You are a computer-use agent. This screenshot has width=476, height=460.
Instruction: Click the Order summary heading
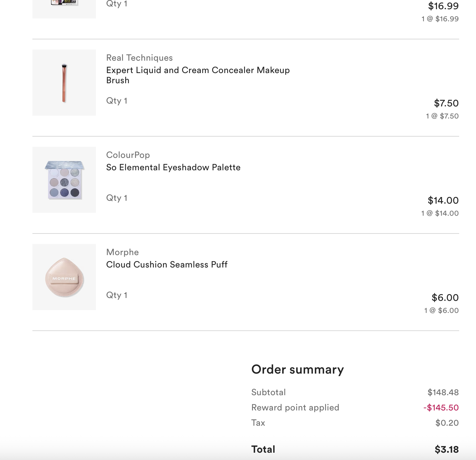(297, 369)
